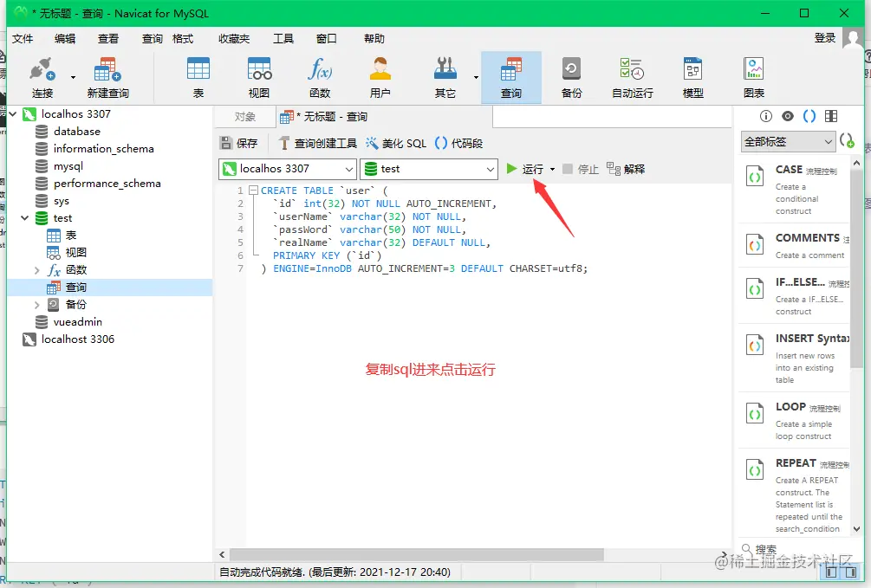Select the mysql database in the tree
The height and width of the screenshot is (588, 871).
[x=68, y=166]
